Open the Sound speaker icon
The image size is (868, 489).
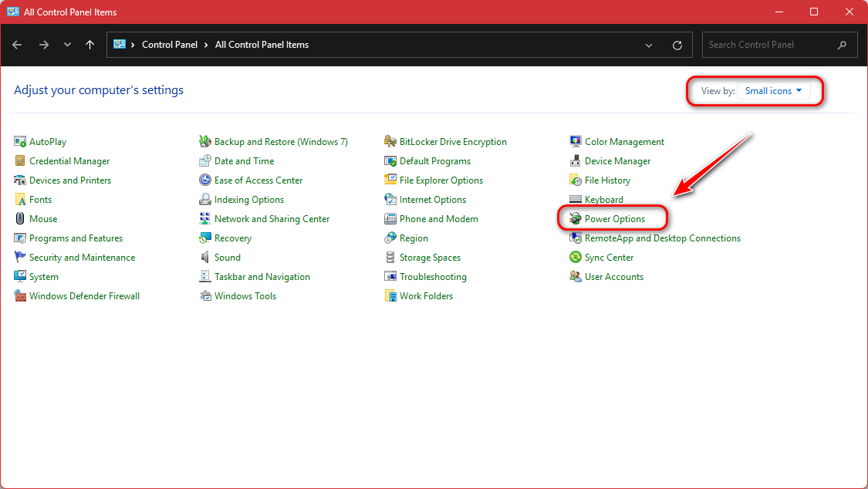[205, 258]
